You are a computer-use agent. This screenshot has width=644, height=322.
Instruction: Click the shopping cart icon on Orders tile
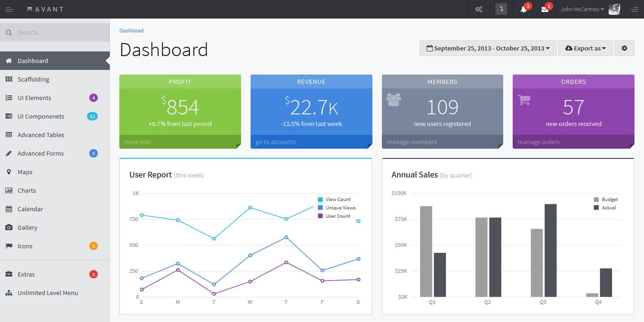[524, 99]
